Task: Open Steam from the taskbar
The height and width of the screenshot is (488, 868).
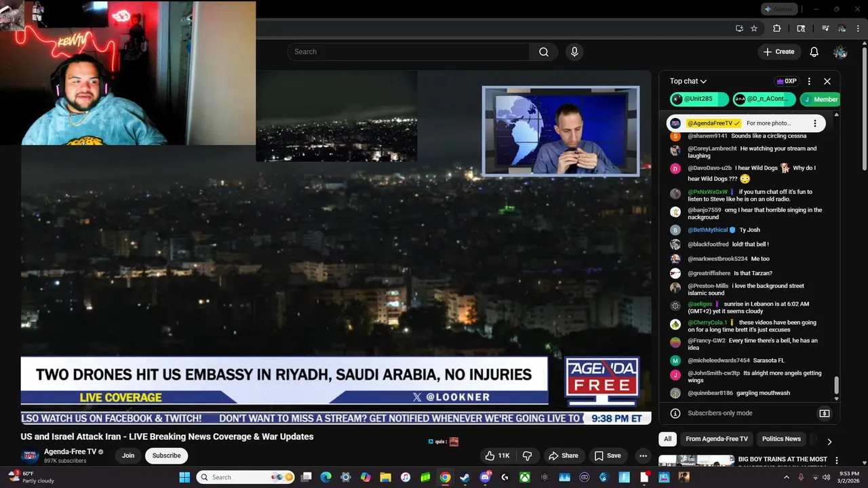Action: [x=465, y=477]
